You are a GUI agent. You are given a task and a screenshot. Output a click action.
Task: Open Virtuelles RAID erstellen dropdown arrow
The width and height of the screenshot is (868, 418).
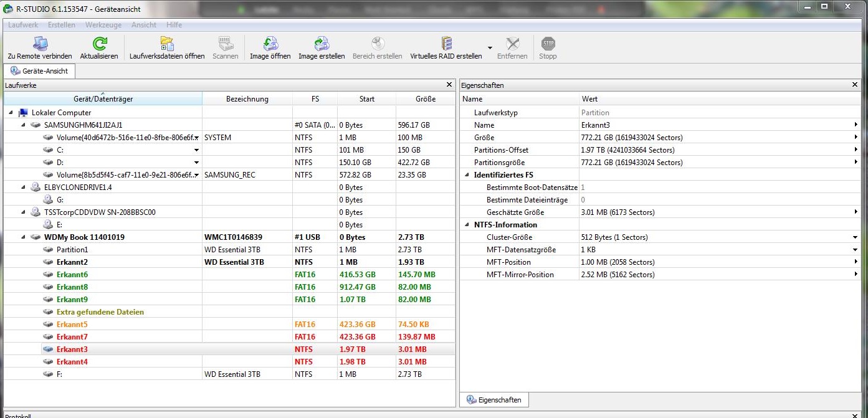tap(490, 48)
